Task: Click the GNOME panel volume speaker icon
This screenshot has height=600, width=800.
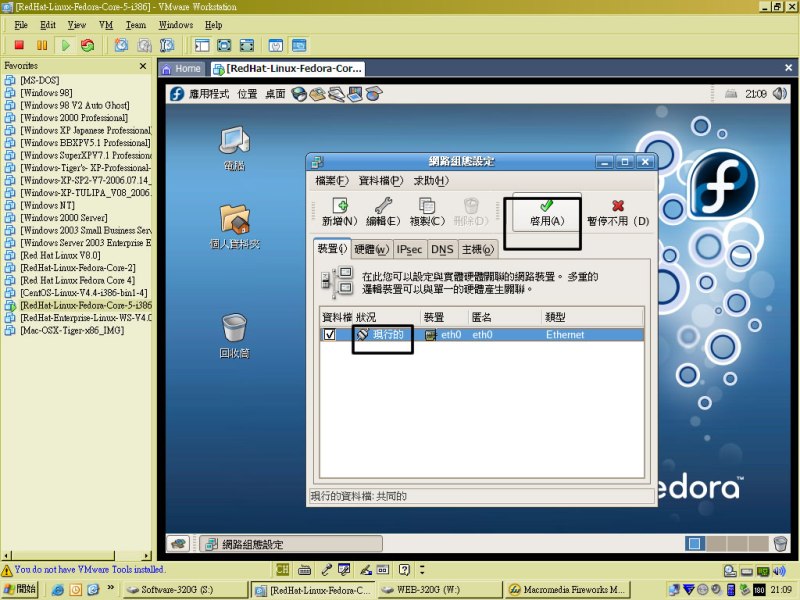Action: tap(779, 94)
